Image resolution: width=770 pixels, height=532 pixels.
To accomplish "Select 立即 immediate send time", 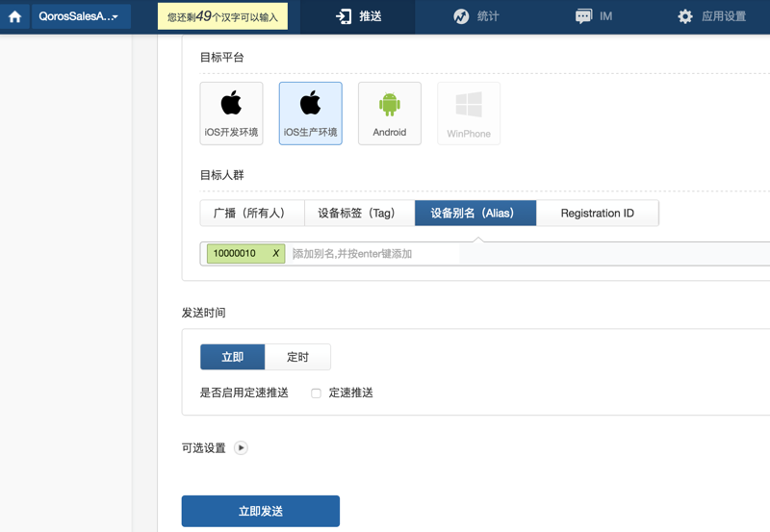I will (x=232, y=357).
